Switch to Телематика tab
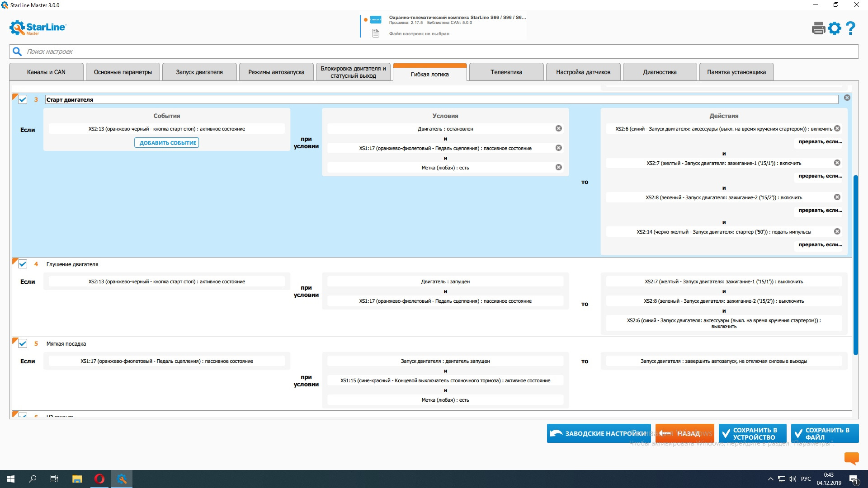 coord(506,72)
